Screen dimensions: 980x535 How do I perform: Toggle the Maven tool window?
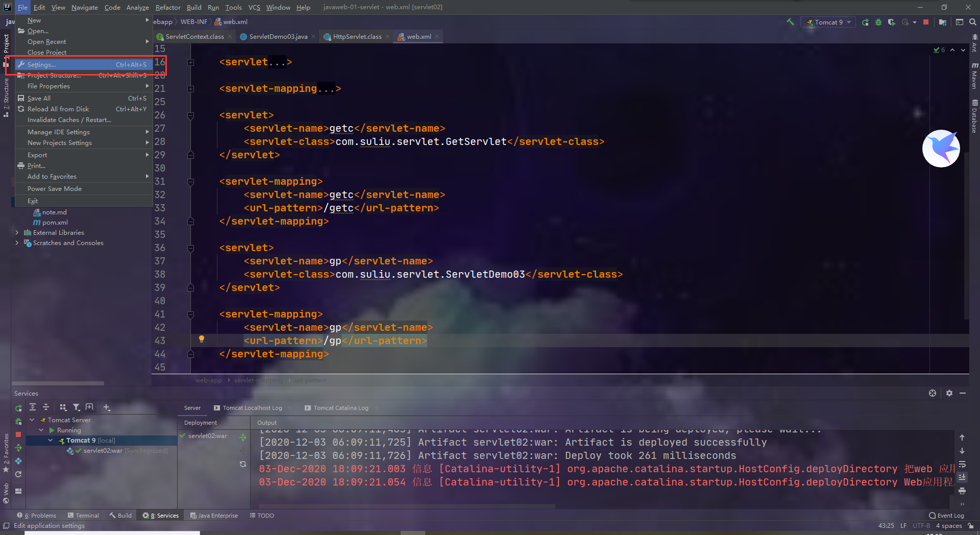(x=974, y=76)
